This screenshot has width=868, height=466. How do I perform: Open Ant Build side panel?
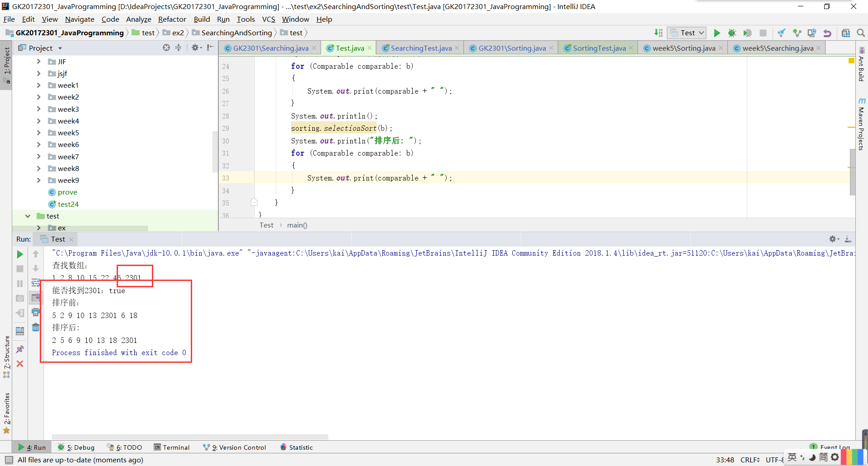tap(861, 64)
